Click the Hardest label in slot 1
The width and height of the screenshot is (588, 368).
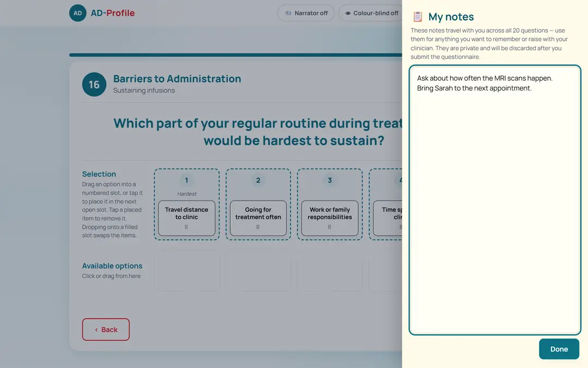187,194
